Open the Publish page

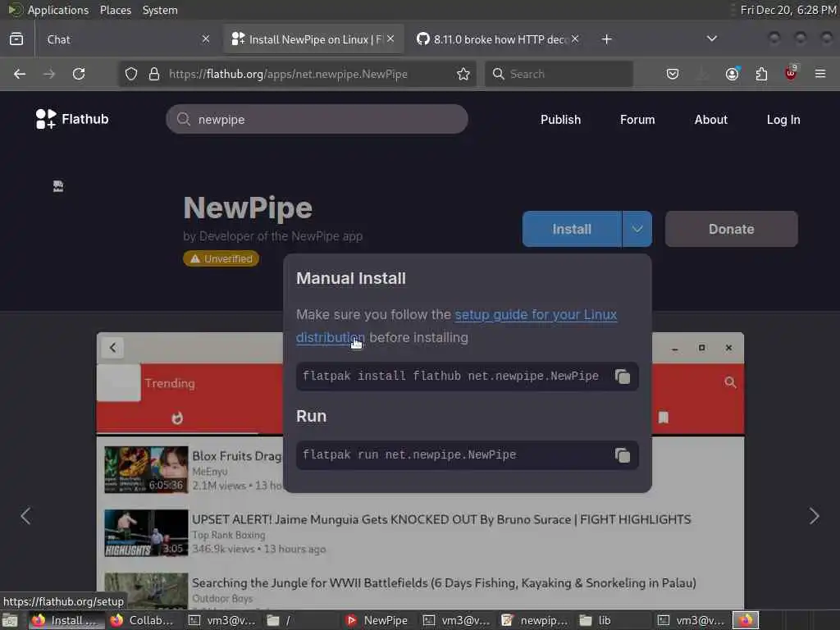pos(560,120)
